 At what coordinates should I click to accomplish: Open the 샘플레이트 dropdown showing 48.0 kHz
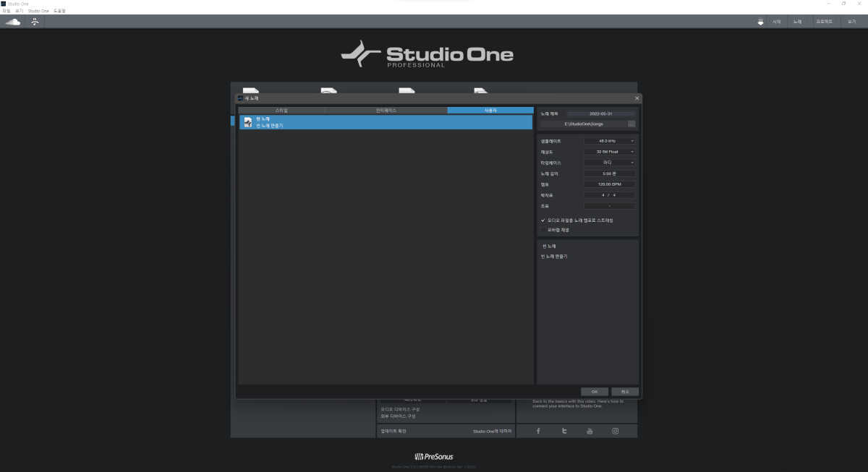[609, 141]
